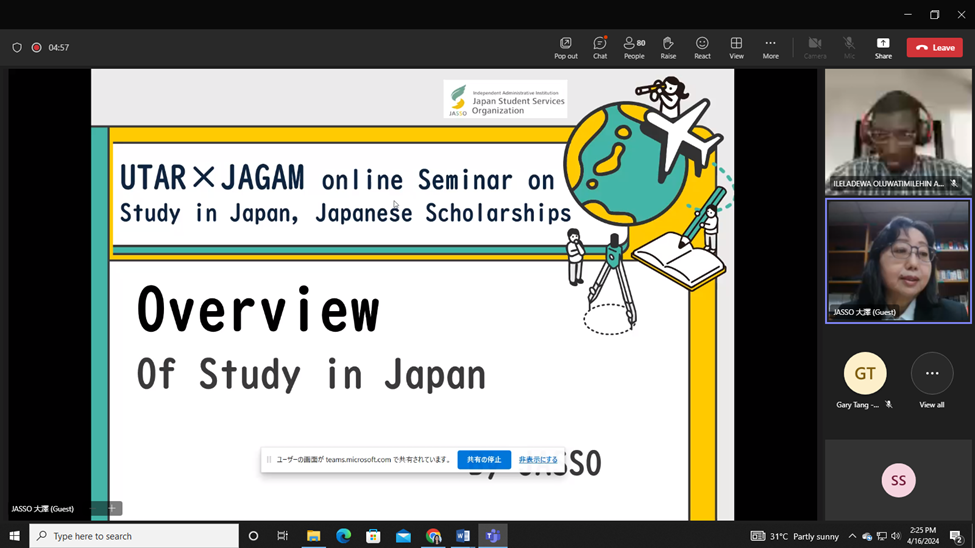
Task: Open File Explorer from taskbar
Action: [313, 536]
